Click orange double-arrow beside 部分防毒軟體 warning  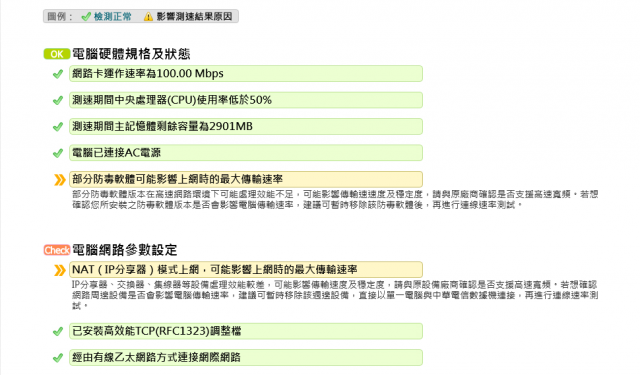tap(60, 180)
